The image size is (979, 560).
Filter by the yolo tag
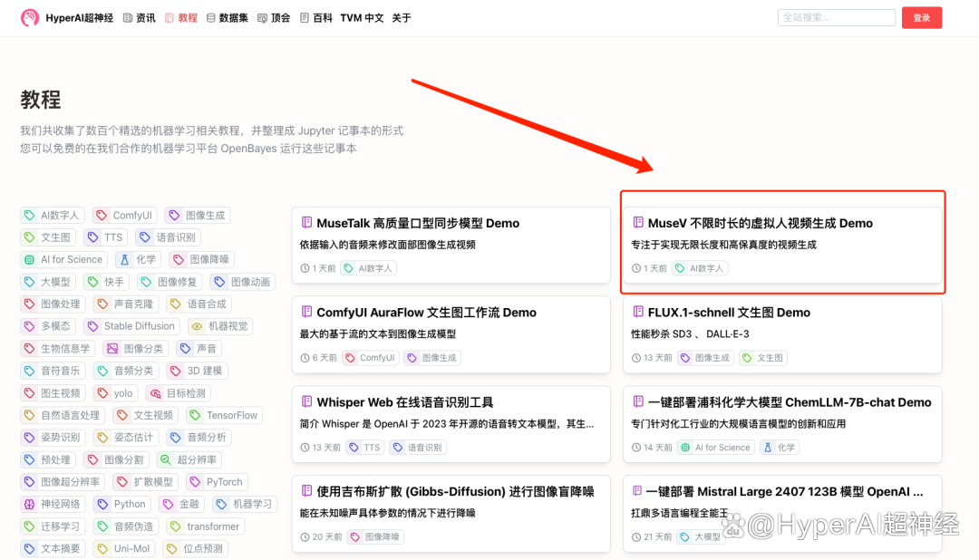[115, 392]
